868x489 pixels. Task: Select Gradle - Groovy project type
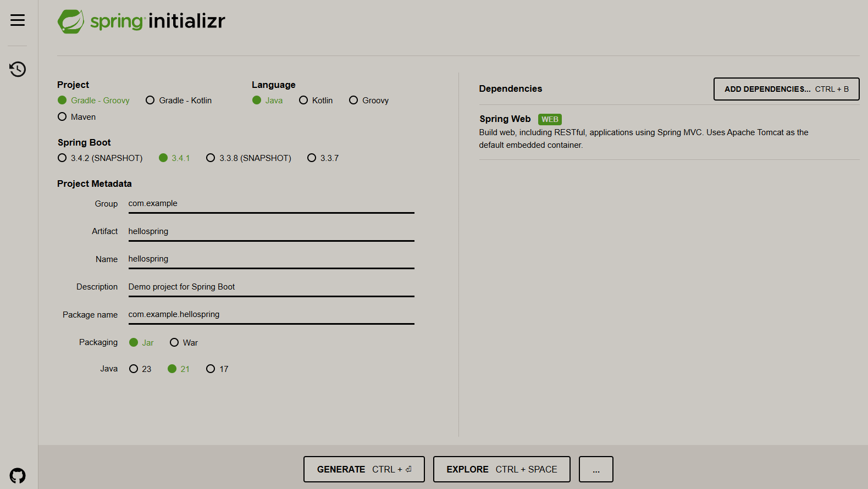click(93, 101)
